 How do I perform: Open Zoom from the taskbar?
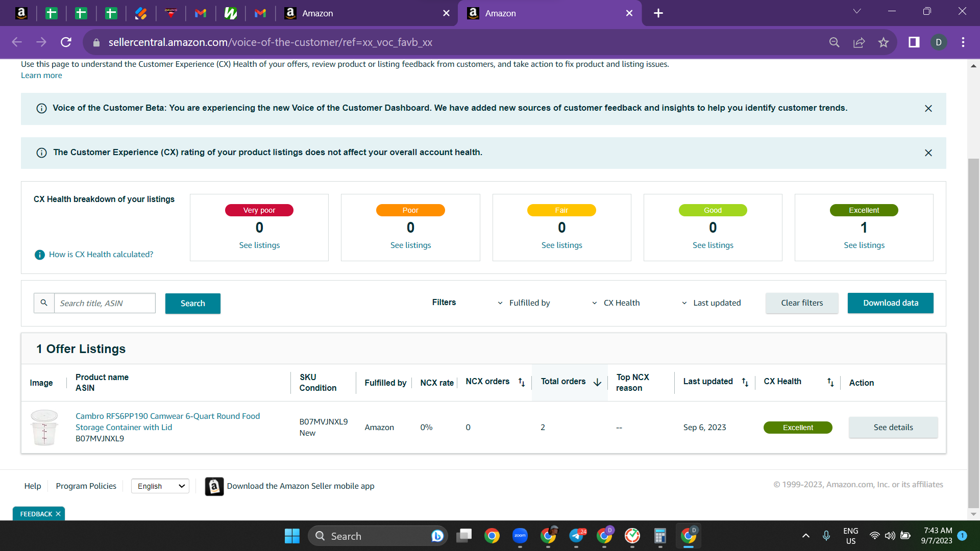tap(520, 536)
